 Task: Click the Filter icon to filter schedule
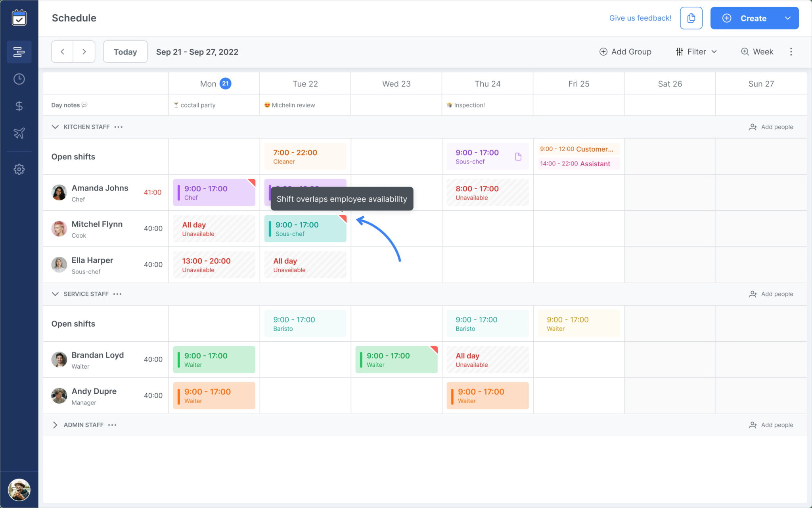[x=679, y=52]
